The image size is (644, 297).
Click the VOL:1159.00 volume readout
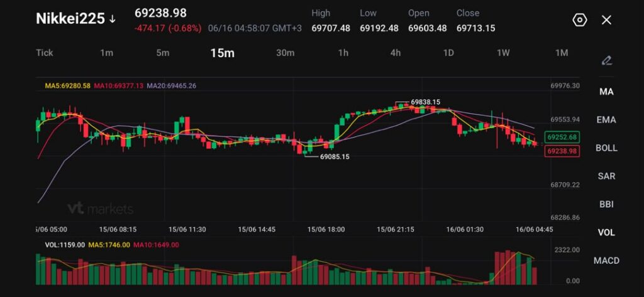(65, 245)
